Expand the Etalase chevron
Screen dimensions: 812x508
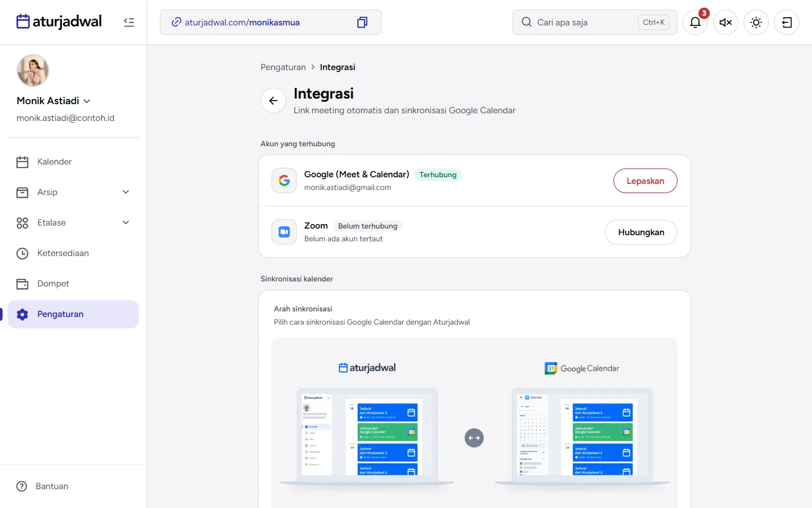click(126, 223)
